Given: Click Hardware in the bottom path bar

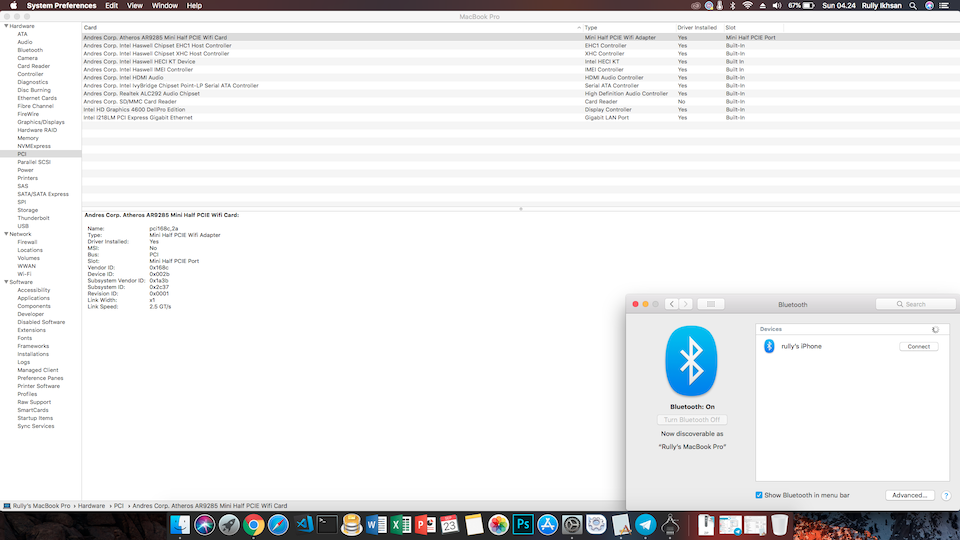Looking at the screenshot, I should click(91, 506).
